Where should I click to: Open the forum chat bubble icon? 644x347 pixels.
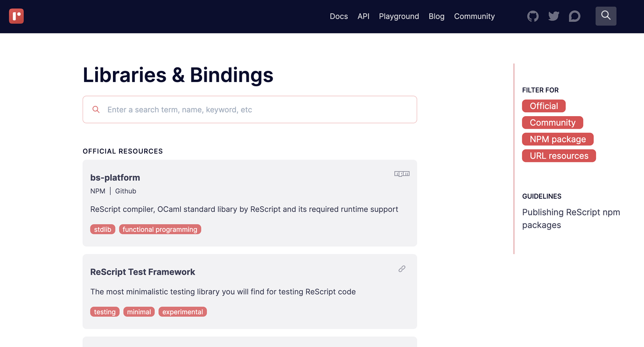coord(574,16)
